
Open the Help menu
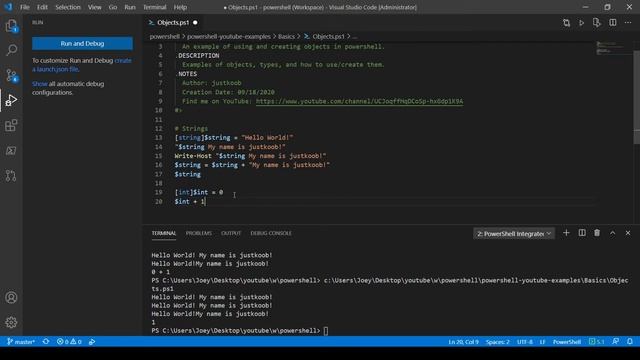click(x=180, y=7)
